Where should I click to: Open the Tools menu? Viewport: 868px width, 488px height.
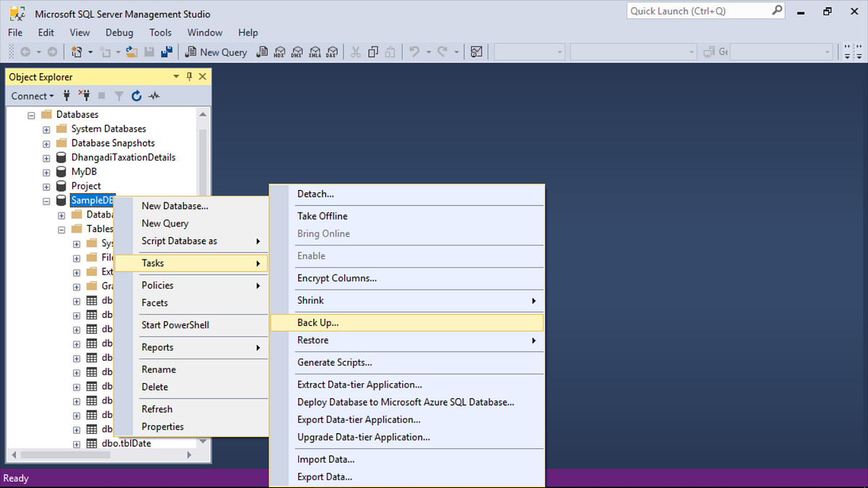(x=160, y=33)
